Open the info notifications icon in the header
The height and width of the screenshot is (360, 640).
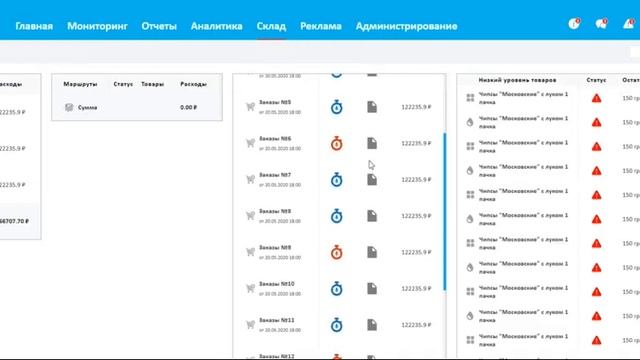[574, 24]
